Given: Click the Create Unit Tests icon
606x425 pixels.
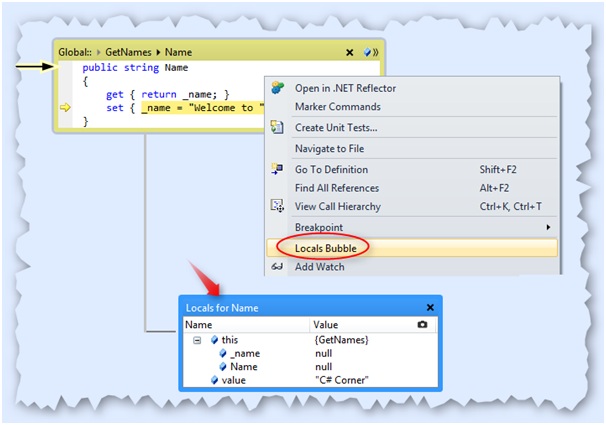Looking at the screenshot, I should pos(277,127).
